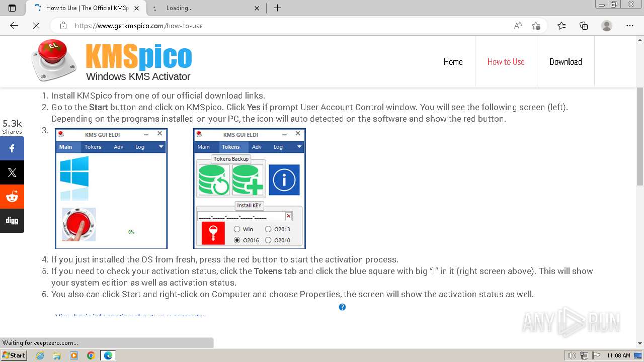Click scrollbar down arrow
The height and width of the screenshot is (362, 644).
[x=640, y=343]
